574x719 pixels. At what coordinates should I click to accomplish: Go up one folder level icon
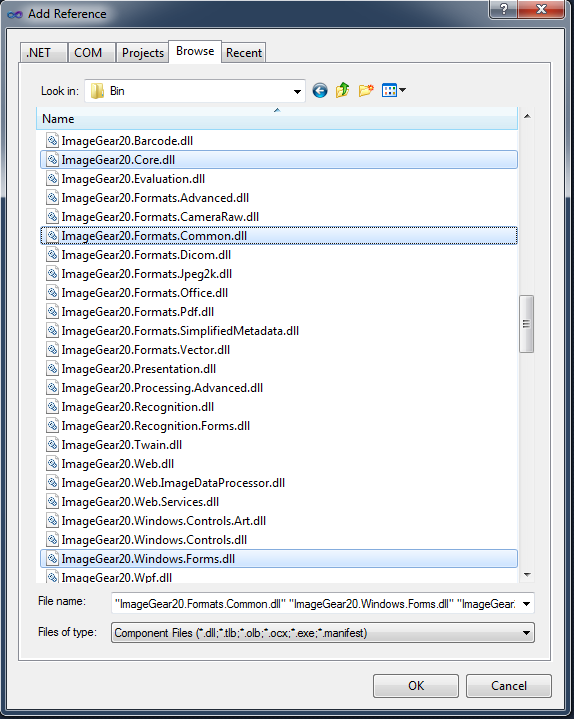tap(342, 90)
